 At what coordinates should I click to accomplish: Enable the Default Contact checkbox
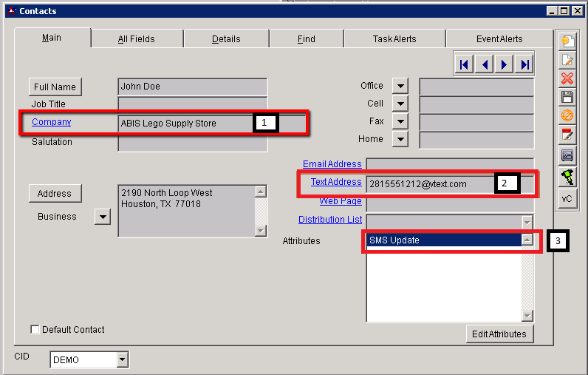pyautogui.click(x=35, y=330)
